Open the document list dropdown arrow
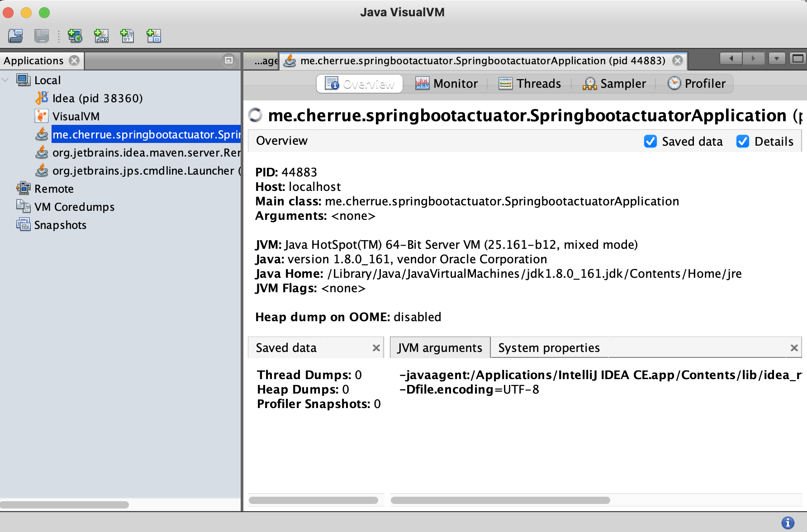 (777, 58)
